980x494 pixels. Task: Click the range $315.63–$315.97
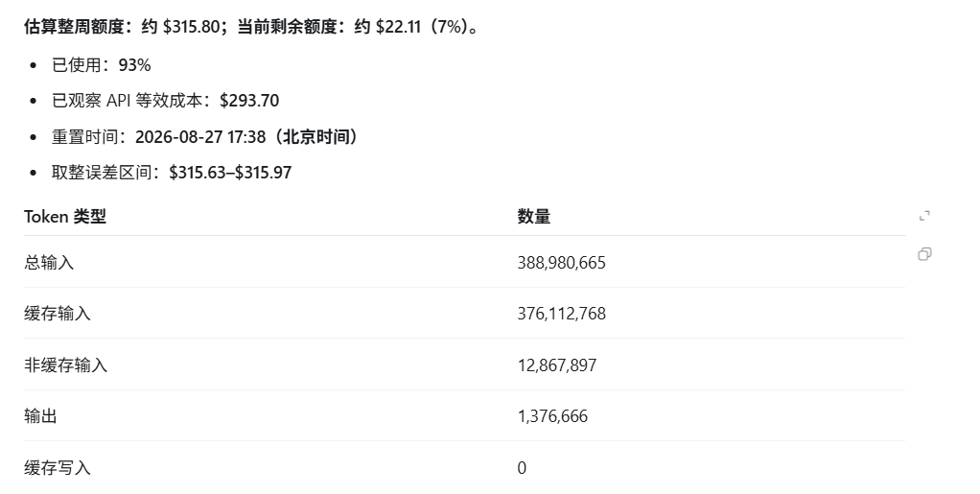click(230, 173)
